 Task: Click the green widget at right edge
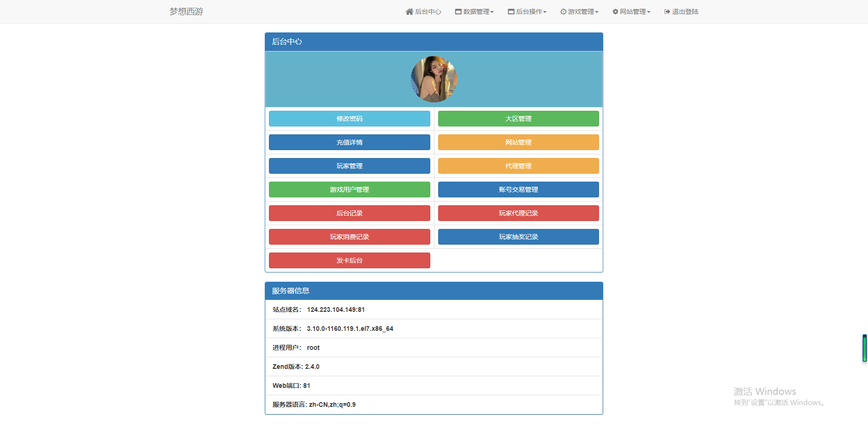coord(865,348)
